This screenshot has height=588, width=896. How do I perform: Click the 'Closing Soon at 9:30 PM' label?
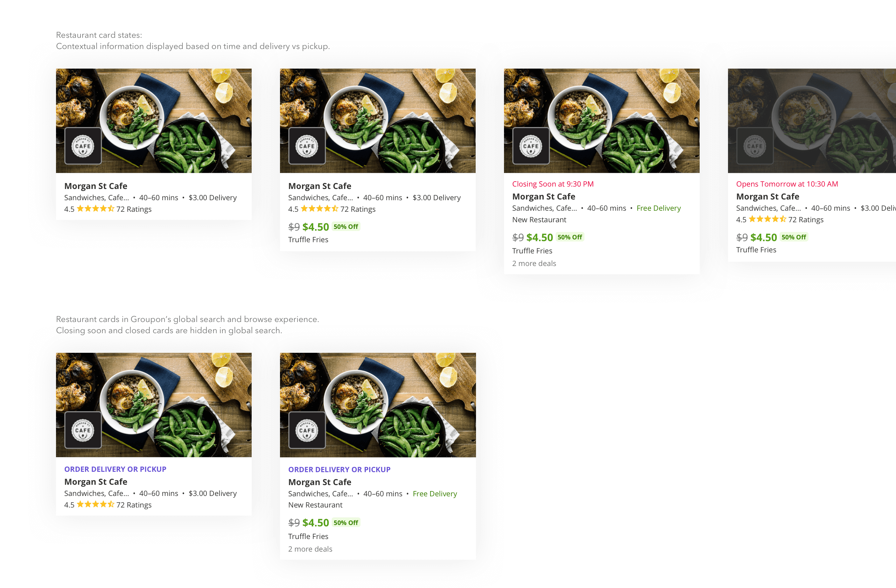pos(553,184)
